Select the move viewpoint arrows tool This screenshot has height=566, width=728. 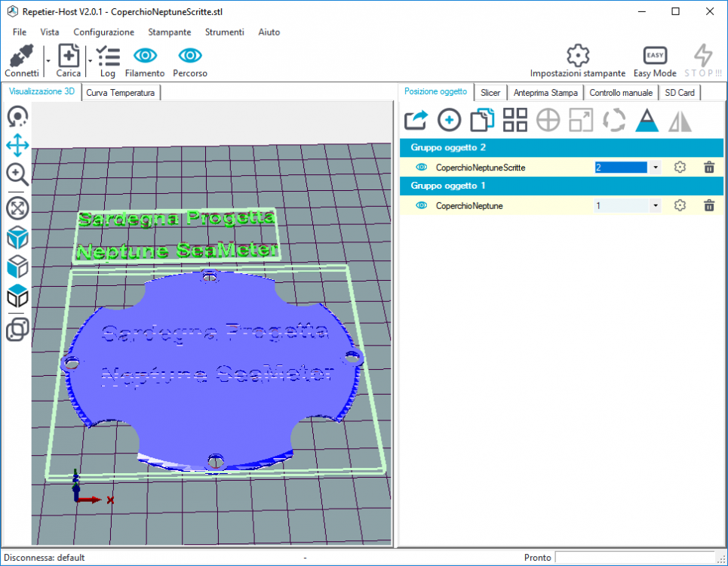17,146
